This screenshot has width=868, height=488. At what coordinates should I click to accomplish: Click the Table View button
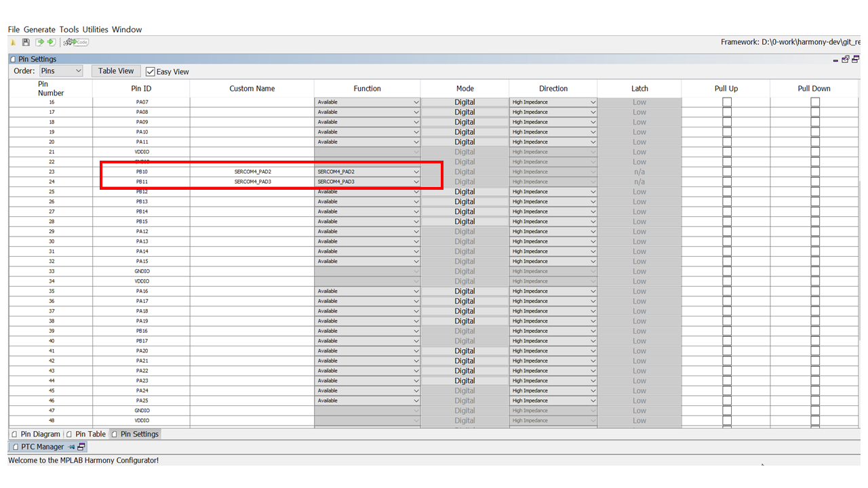[x=116, y=71]
